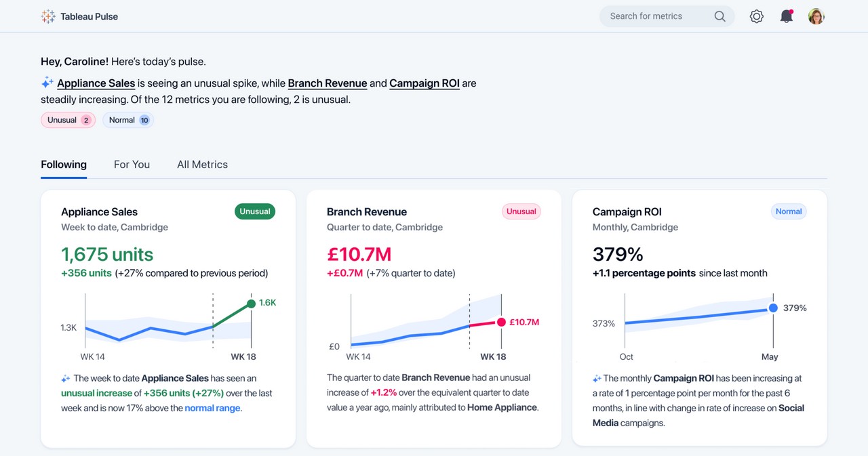This screenshot has width=868, height=456.
Task: Click the pink Unusual badge on Branch Revenue
Action: point(521,211)
